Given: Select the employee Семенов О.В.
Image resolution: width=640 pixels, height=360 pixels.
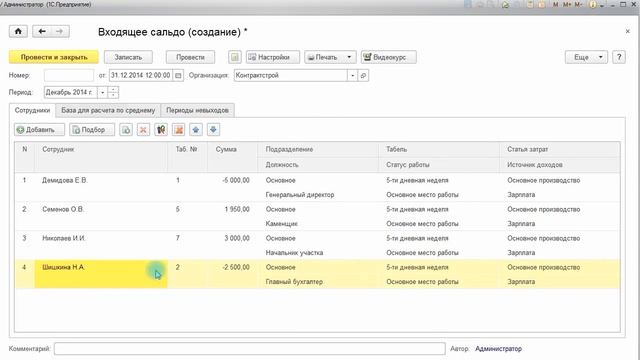Looking at the screenshot, I should (x=63, y=209).
